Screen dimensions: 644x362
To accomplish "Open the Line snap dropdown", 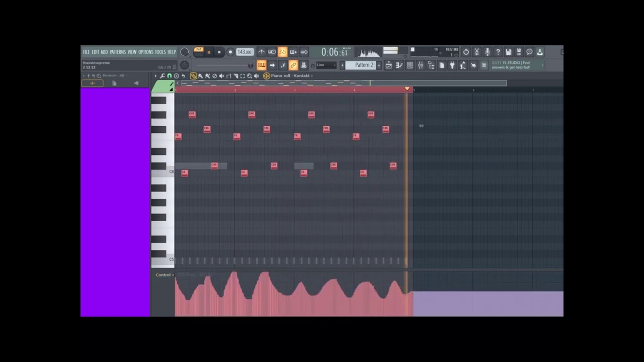I will pyautogui.click(x=326, y=65).
